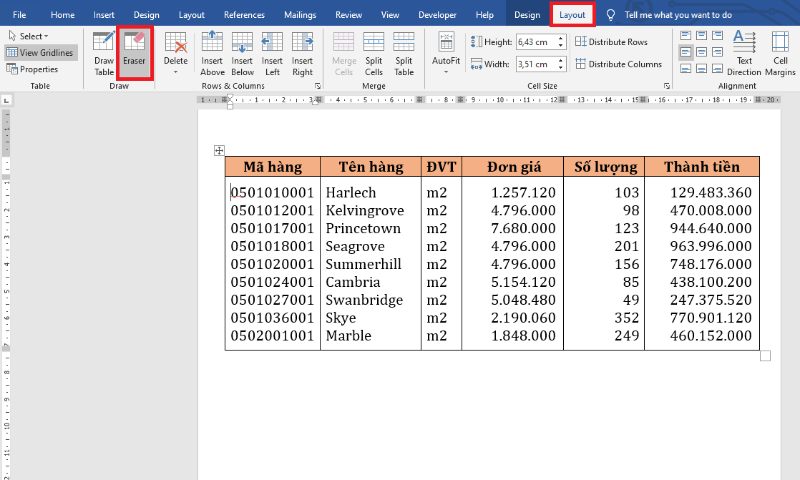
Task: Click the tab selector at ruler corner
Action: click(x=7, y=100)
